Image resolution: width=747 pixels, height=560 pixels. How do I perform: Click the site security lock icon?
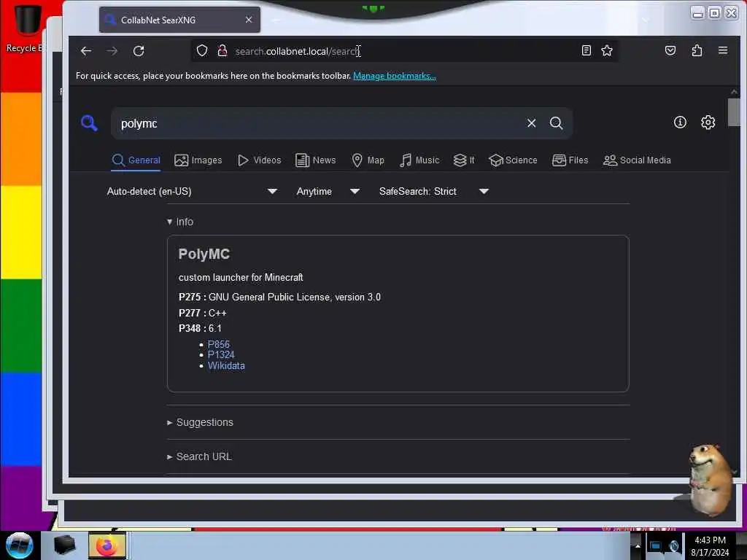pos(222,50)
